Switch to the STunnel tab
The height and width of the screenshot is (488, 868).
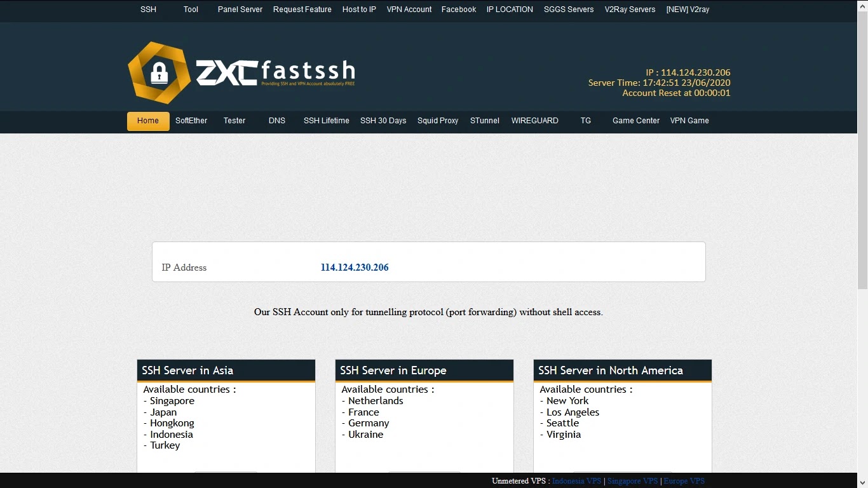click(x=485, y=121)
